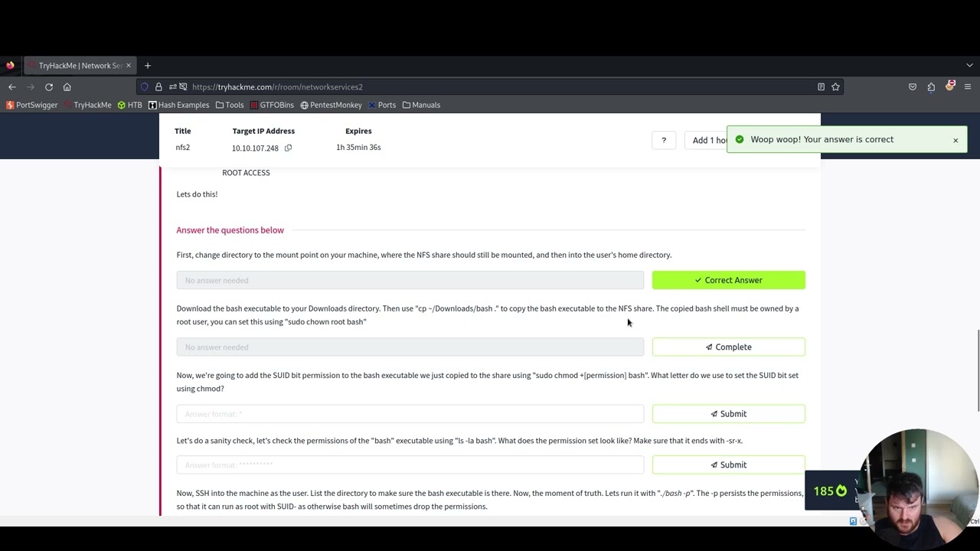Image resolution: width=980 pixels, height=551 pixels.
Task: Click the Firefox logo icon in the tab bar
Action: (10, 66)
